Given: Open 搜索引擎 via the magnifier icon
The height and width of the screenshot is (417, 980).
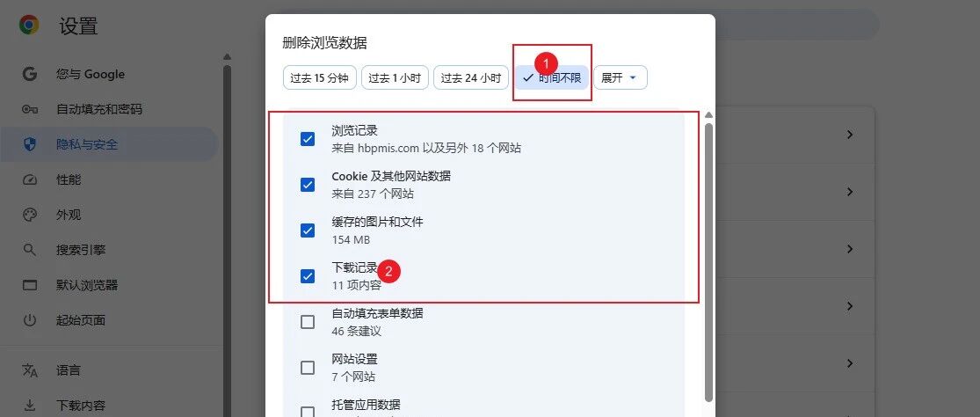Looking at the screenshot, I should pyautogui.click(x=29, y=250).
